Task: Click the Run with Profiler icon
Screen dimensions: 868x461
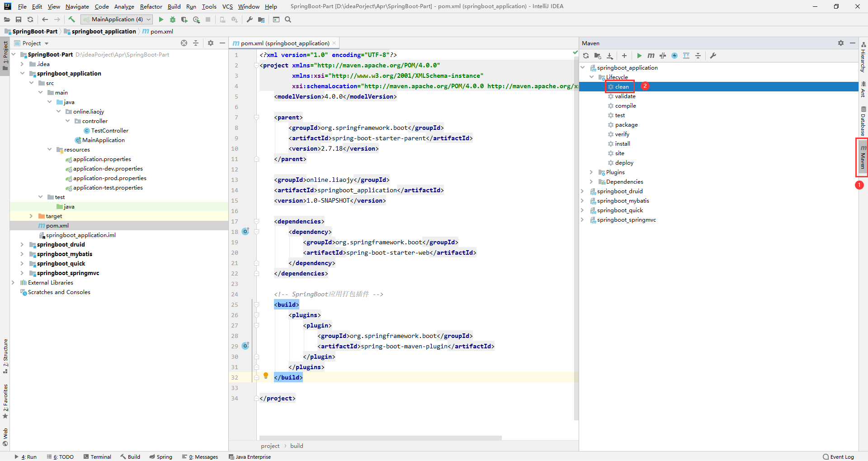Action: point(196,19)
